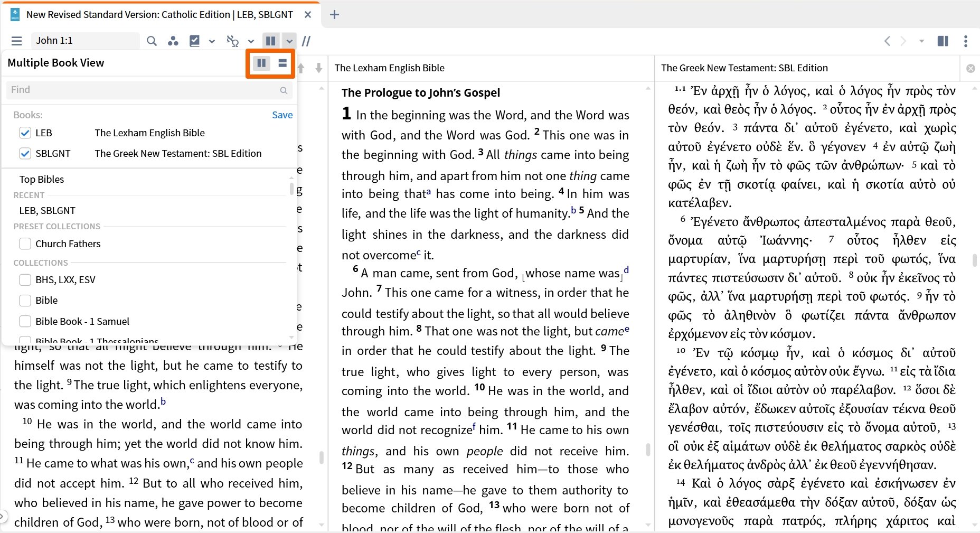Select the horizontal split view icon
This screenshot has height=533, width=980.
coord(282,63)
